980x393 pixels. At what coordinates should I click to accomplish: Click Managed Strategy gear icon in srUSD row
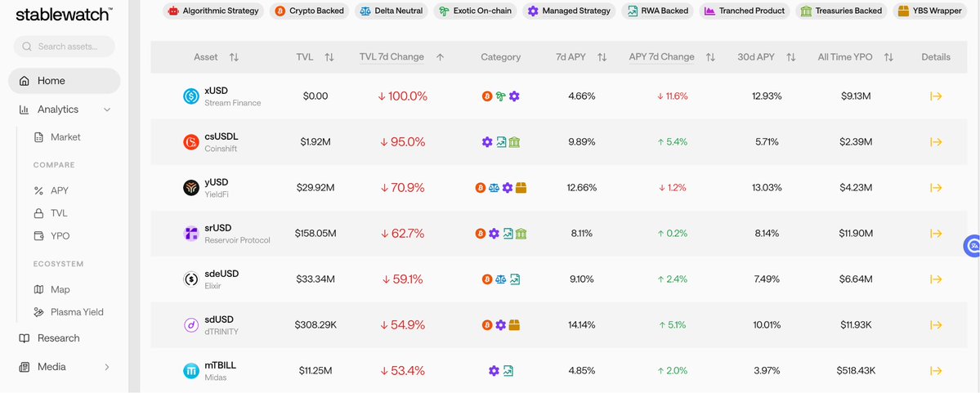494,234
